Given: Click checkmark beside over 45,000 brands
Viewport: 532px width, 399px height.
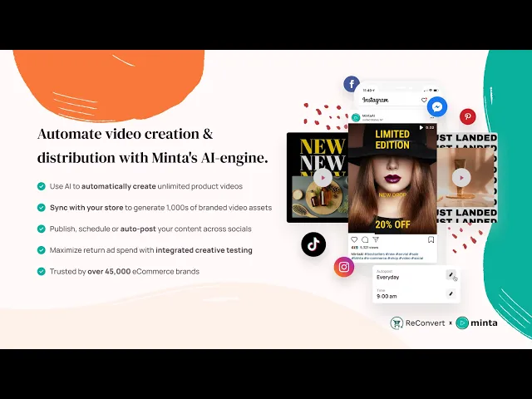Looking at the screenshot, I should (x=41, y=272).
